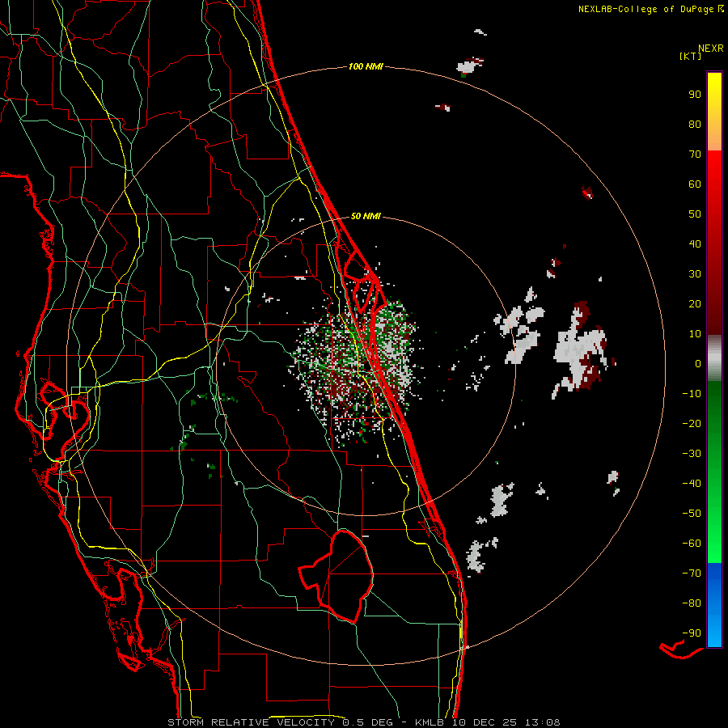
Task: Click the 0 knot label on scale
Action: [698, 363]
